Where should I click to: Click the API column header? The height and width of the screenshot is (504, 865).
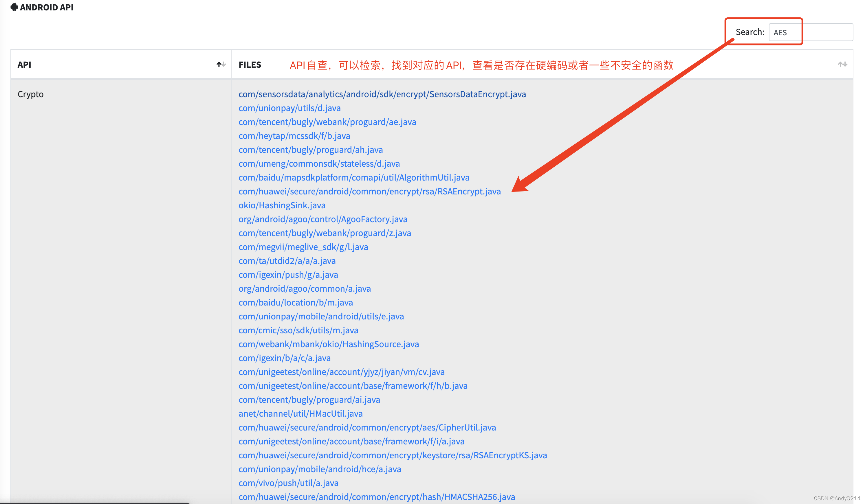24,65
